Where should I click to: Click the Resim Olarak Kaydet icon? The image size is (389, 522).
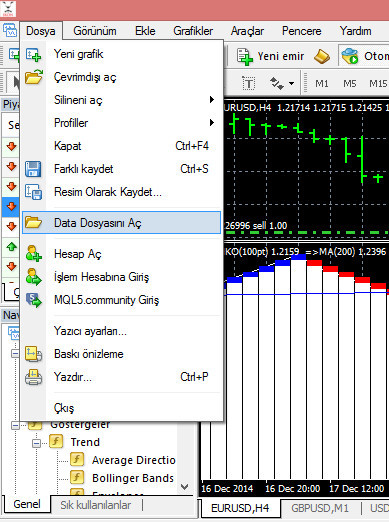[33, 192]
